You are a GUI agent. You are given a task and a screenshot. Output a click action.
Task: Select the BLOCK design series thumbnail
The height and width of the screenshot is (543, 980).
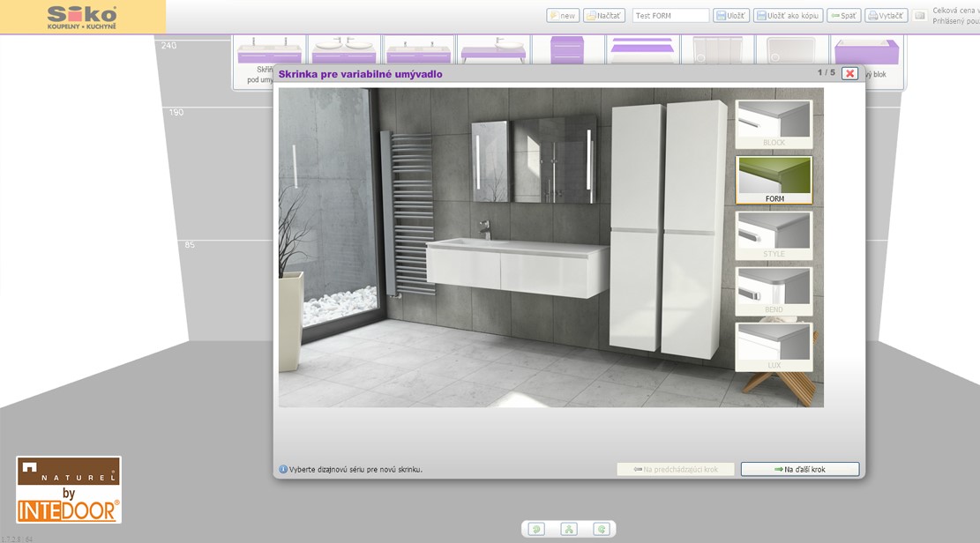pyautogui.click(x=774, y=124)
